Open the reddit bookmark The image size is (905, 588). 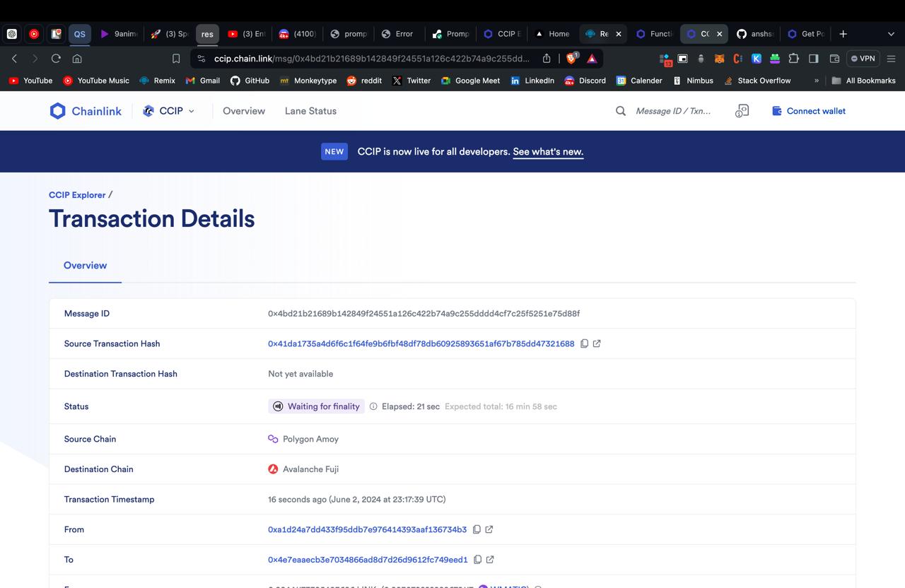coord(363,81)
